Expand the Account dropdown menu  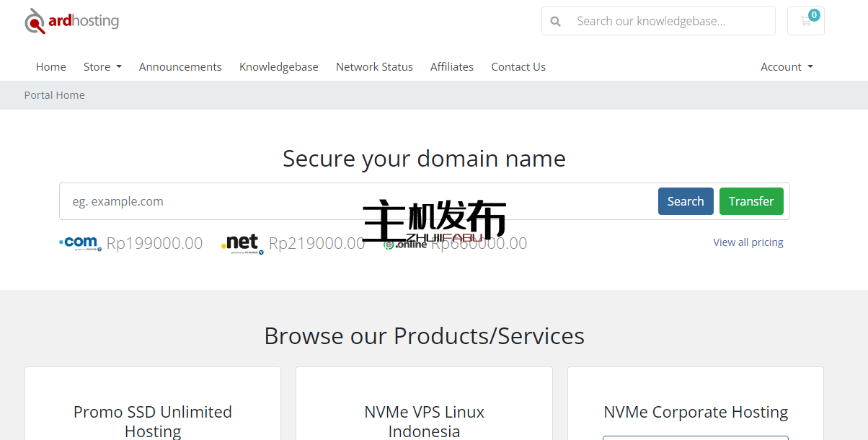[787, 66]
